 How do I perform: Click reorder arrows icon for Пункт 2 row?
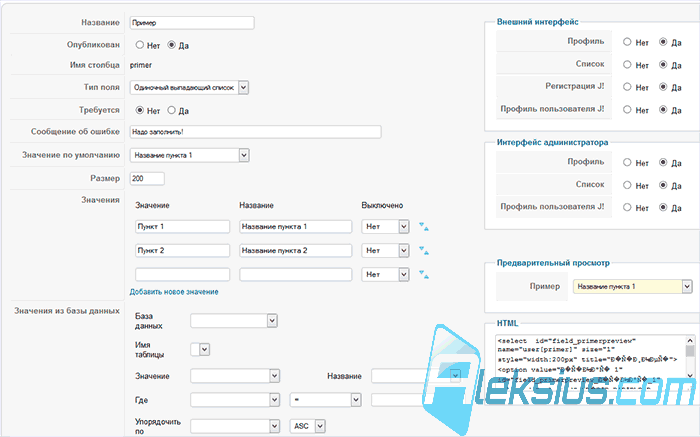point(424,250)
